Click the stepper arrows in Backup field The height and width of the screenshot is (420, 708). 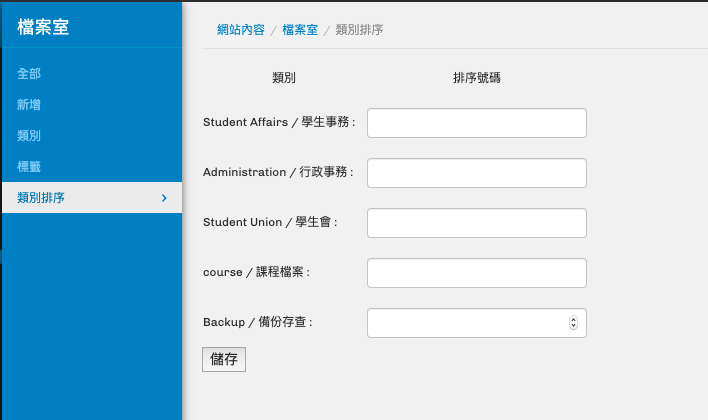573,323
